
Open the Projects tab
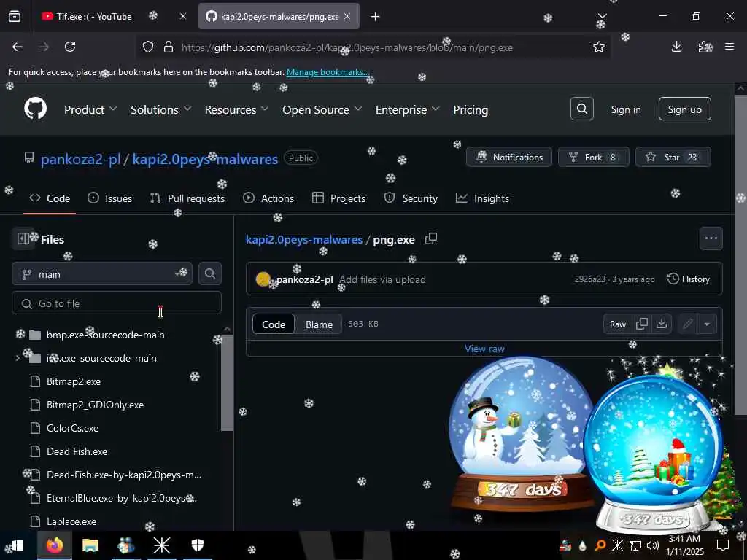(338, 198)
